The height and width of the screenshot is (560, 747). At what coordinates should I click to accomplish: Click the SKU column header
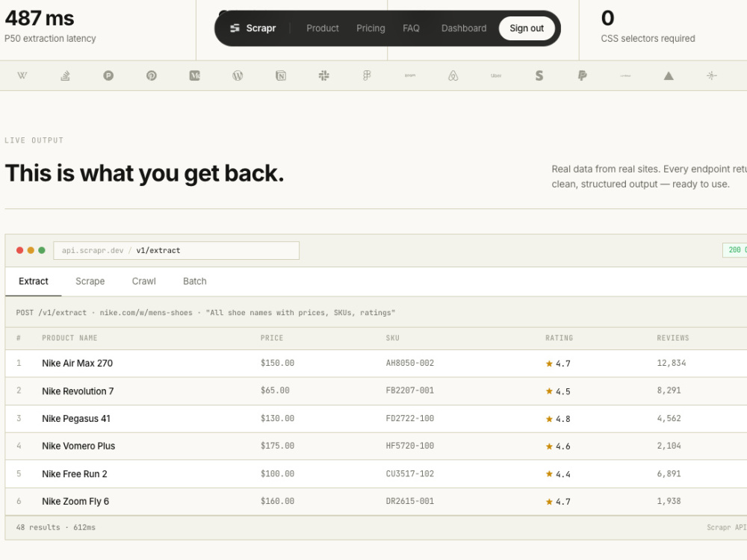click(x=393, y=338)
